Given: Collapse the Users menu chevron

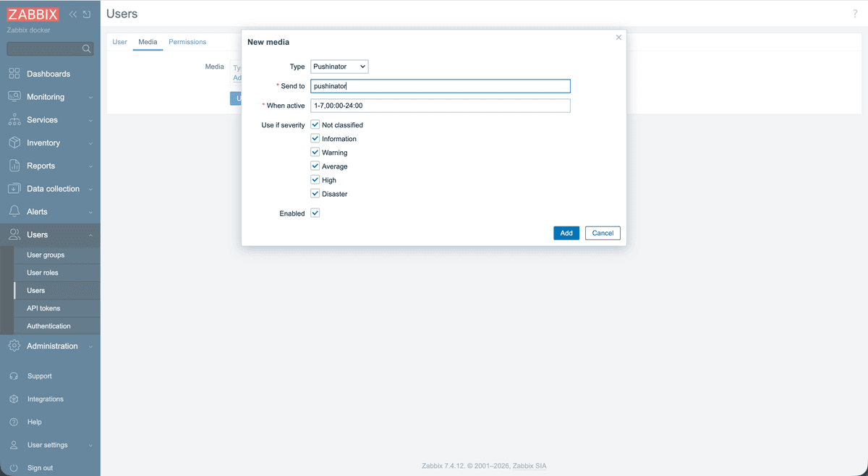Looking at the screenshot, I should coord(90,235).
